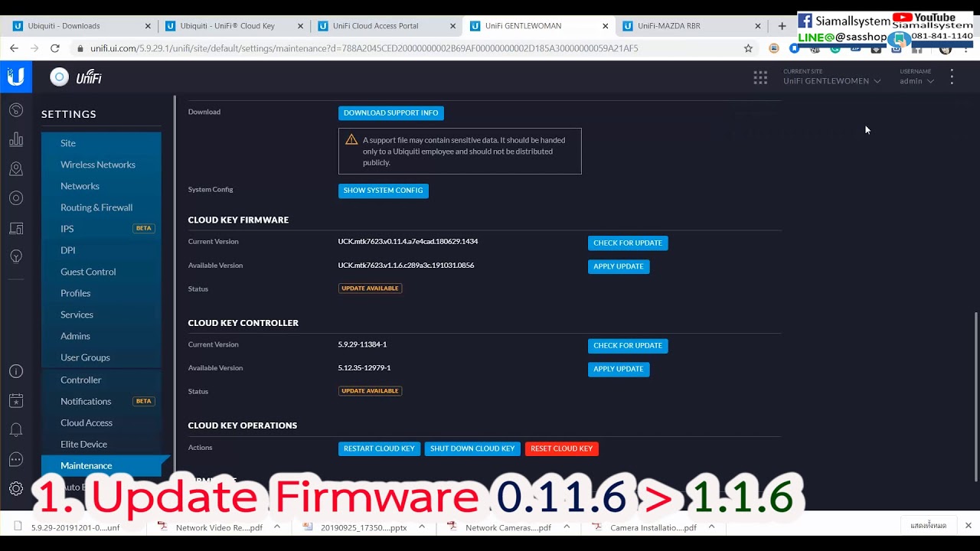This screenshot has width=980, height=551.
Task: Click the UniFi logo in header
Action: tap(76, 77)
